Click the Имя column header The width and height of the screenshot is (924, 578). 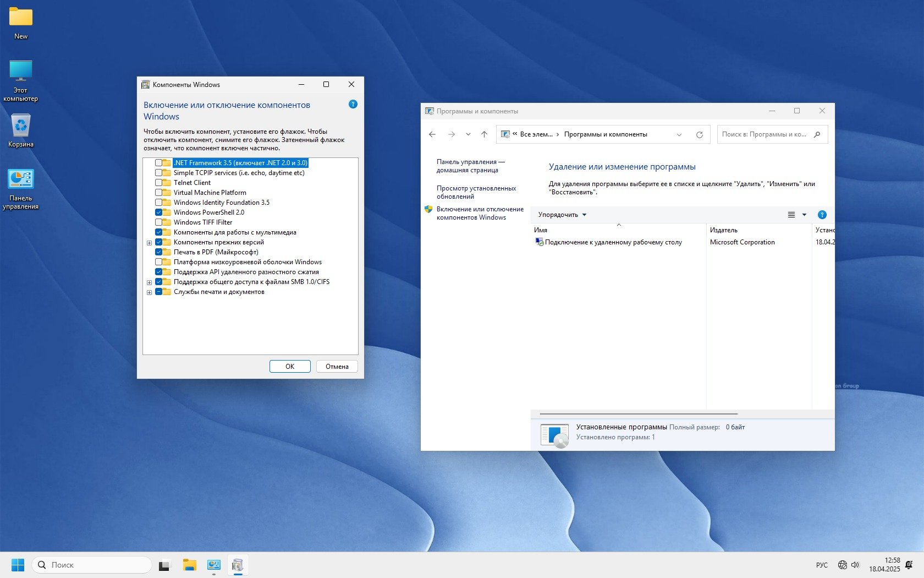541,230
